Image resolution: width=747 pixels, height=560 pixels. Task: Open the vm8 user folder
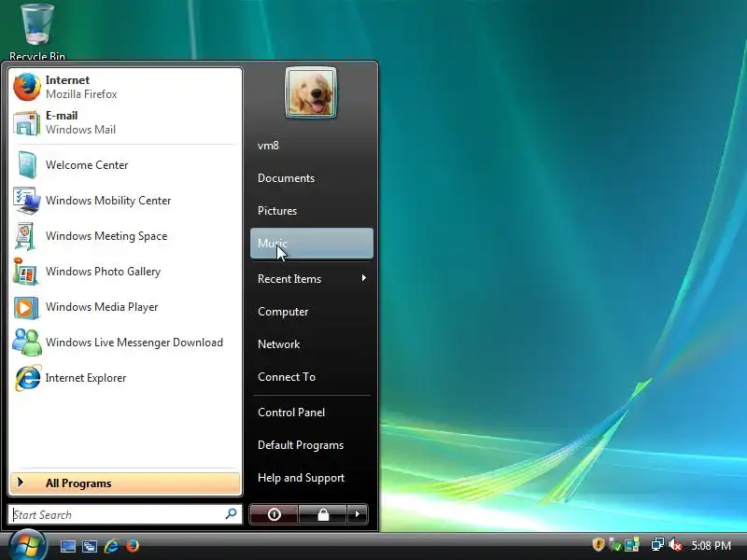click(312, 146)
